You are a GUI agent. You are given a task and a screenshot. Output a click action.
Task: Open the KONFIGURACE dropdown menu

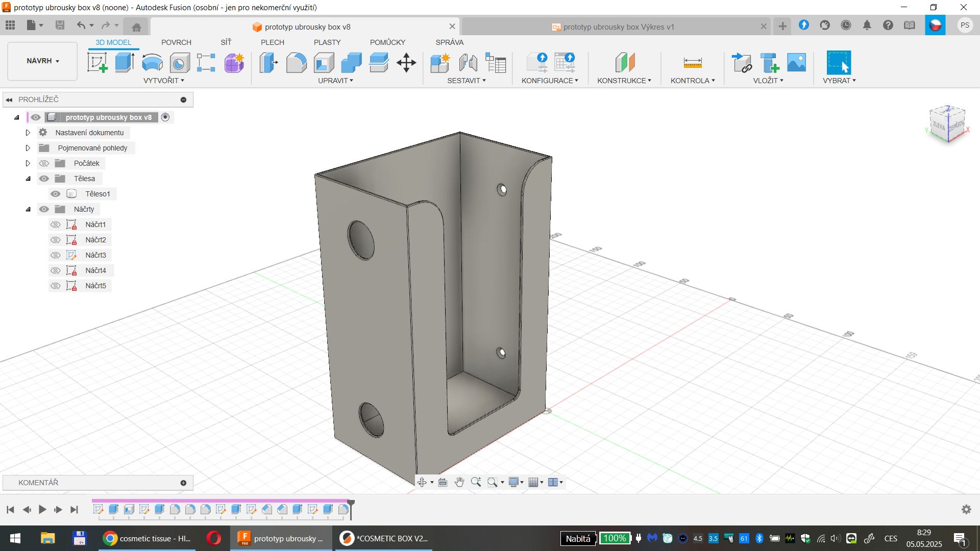[x=550, y=81]
